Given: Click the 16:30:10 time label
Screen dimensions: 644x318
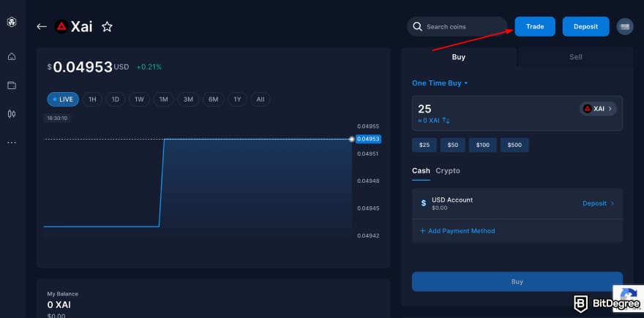Looking at the screenshot, I should click(x=58, y=118).
